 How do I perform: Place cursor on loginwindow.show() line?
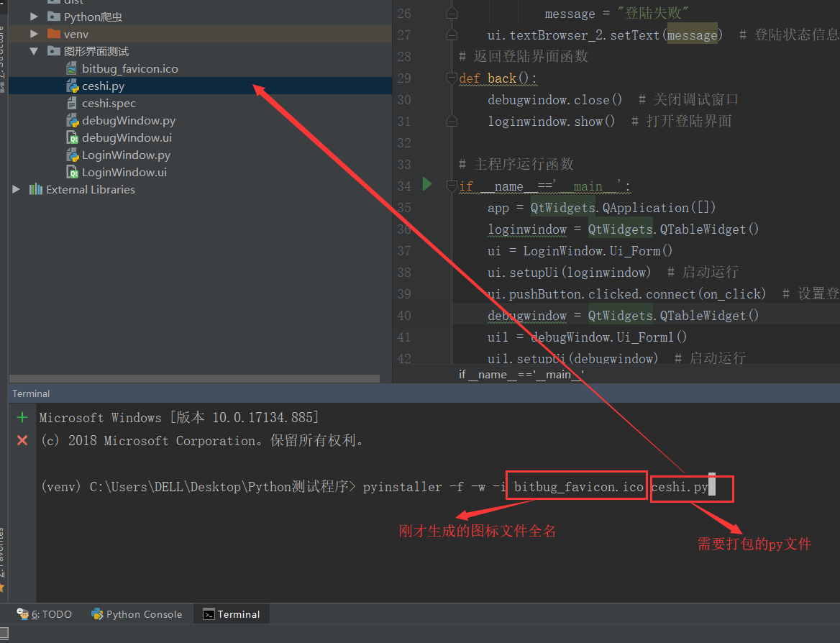tap(551, 121)
